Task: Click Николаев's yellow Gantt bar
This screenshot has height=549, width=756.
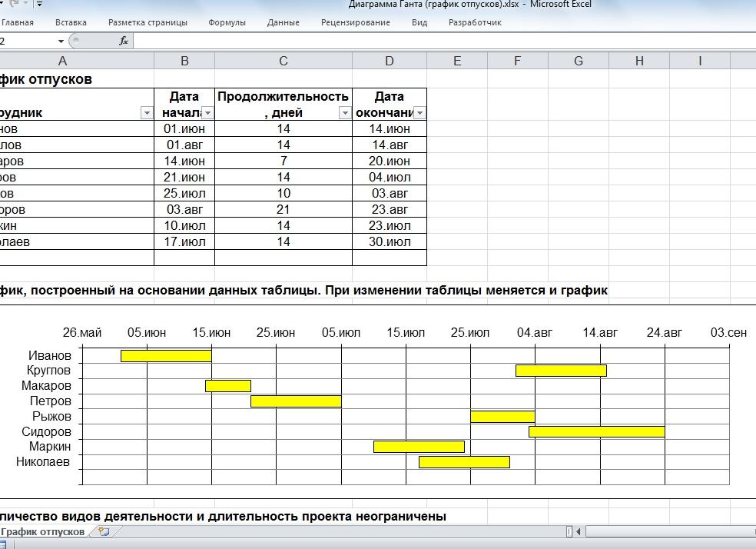Action: 464,462
